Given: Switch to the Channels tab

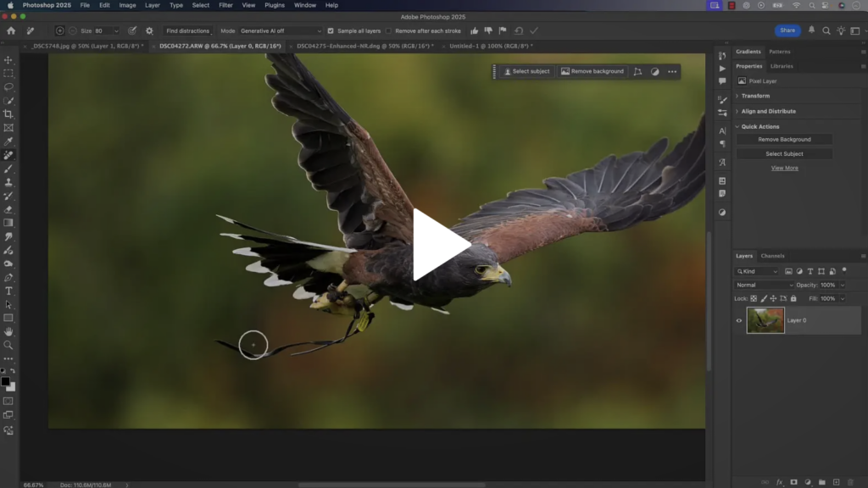Looking at the screenshot, I should (772, 256).
